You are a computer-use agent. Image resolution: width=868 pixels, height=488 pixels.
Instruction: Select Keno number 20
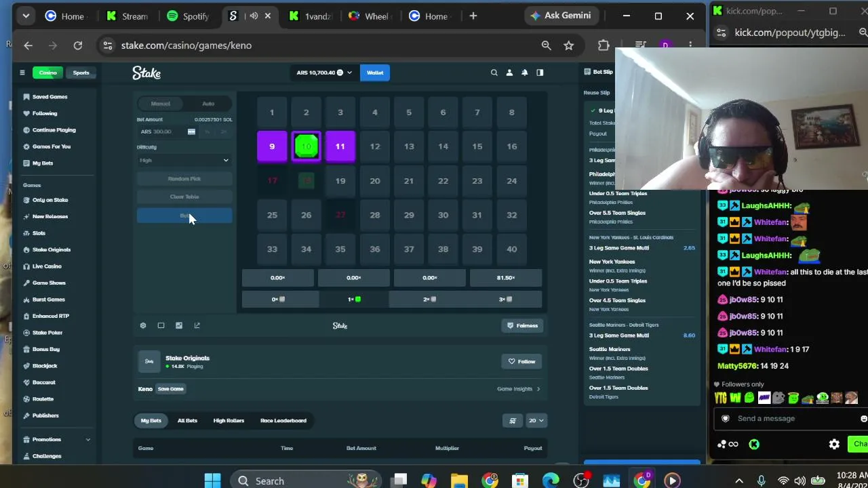point(375,181)
